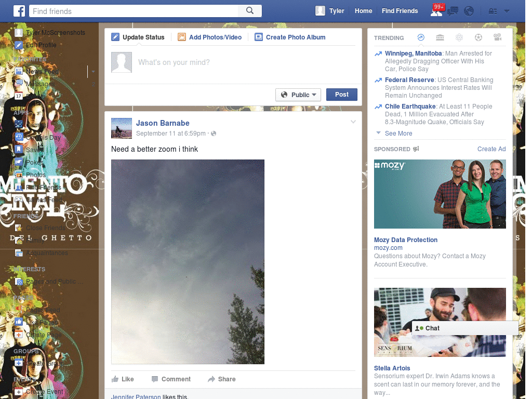Select Sports trending icon
The width and height of the screenshot is (532, 399).
tap(478, 37)
